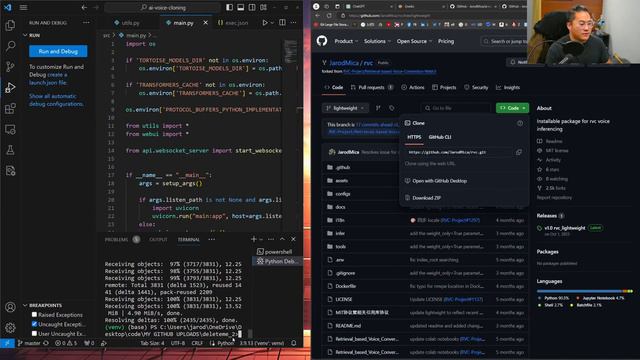Open the Actions repository tab
The width and height of the screenshot is (640, 360).
413,87
